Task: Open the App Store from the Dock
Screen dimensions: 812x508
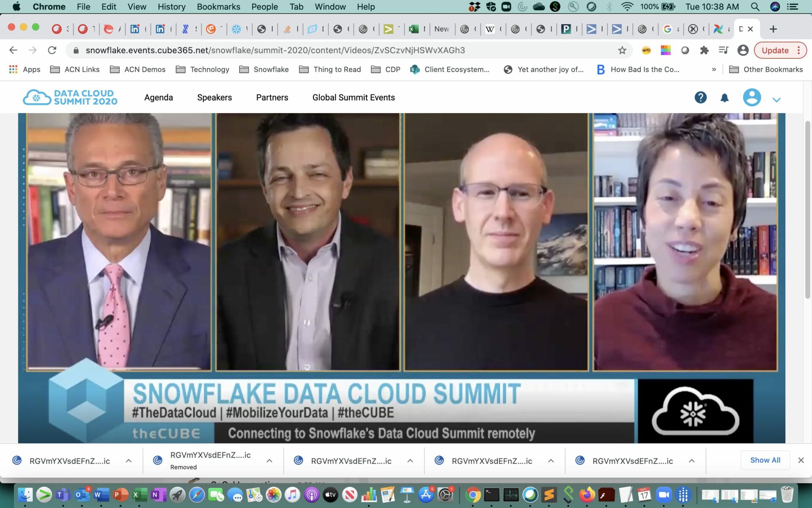Action: click(x=426, y=494)
